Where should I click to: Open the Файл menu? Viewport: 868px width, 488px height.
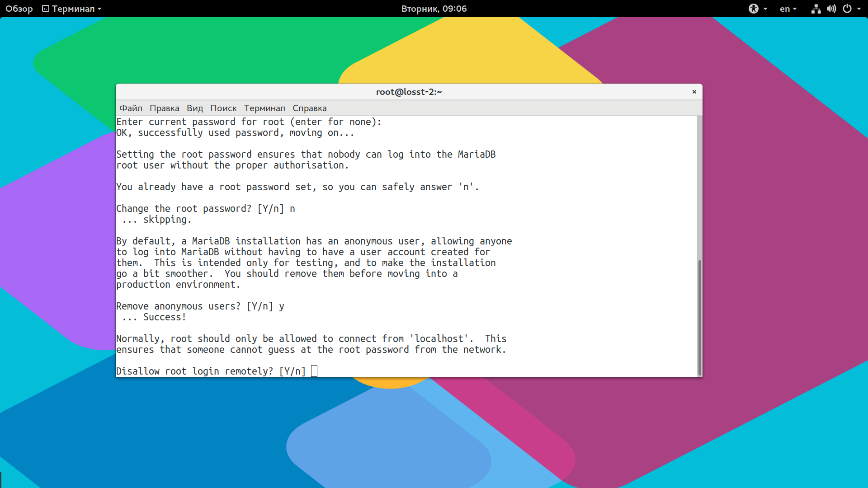point(131,108)
